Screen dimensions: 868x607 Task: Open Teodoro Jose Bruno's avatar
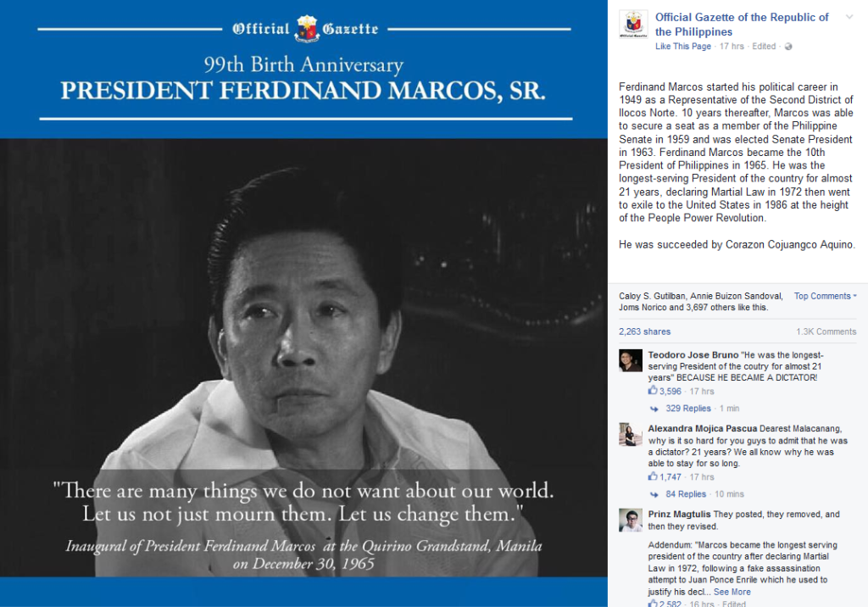(631, 360)
